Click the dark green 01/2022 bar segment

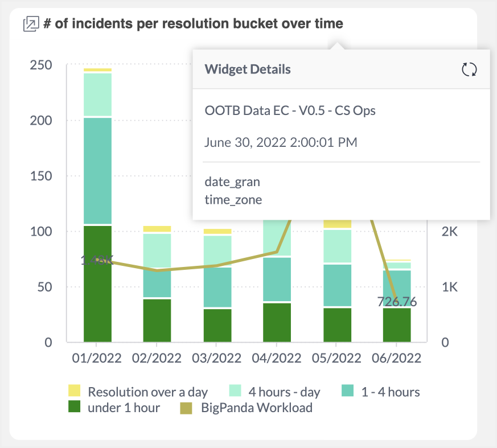coord(97,283)
